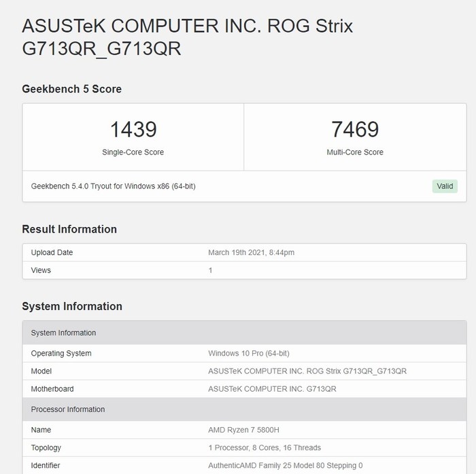
Task: Click the Model row's ROG Strix value
Action: (307, 371)
